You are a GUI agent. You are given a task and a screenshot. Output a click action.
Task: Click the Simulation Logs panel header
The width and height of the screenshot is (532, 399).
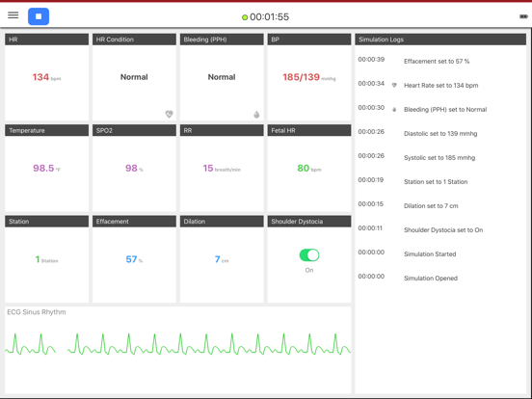coord(440,40)
